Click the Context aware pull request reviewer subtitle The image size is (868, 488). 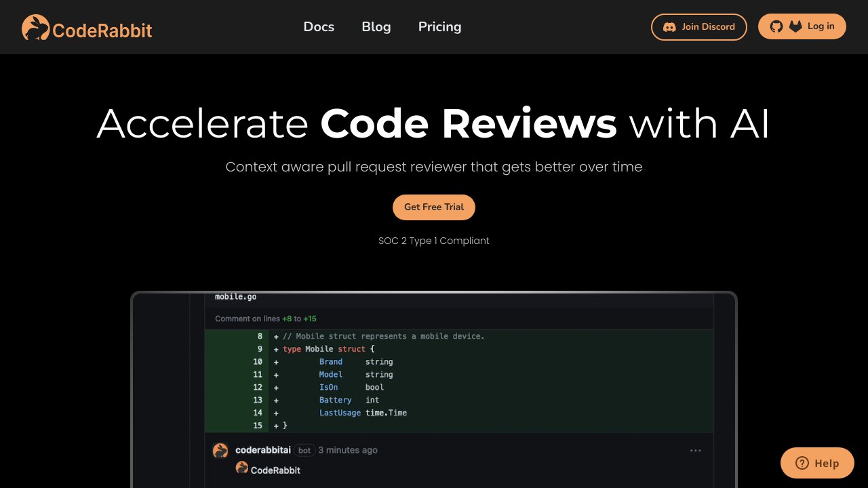tap(434, 167)
